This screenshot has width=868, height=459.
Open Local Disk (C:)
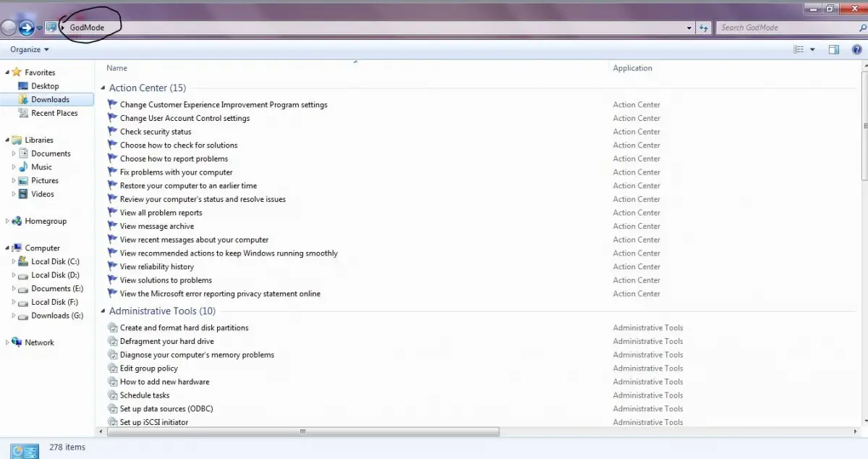pos(55,261)
